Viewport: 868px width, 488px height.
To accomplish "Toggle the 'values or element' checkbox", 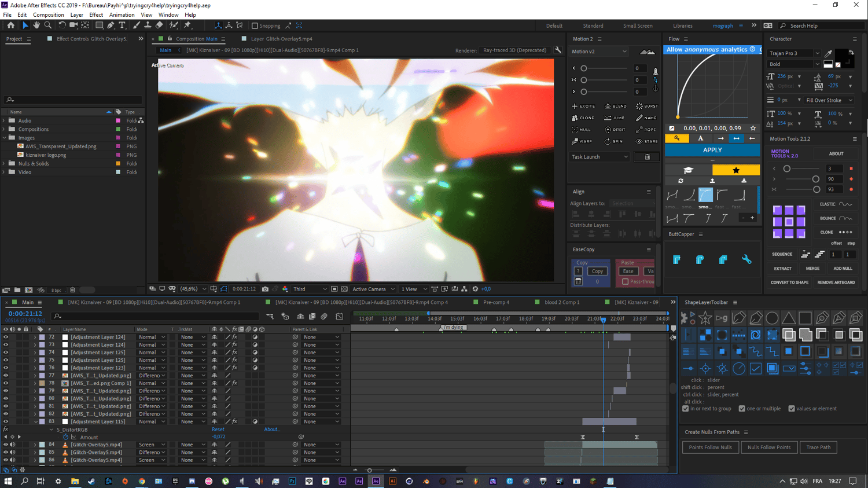I will [x=792, y=409].
